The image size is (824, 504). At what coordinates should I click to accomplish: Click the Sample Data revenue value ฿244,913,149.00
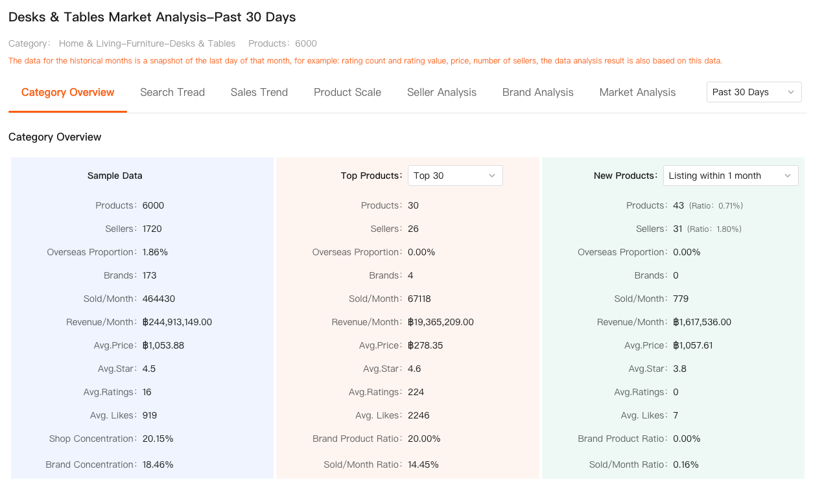177,322
